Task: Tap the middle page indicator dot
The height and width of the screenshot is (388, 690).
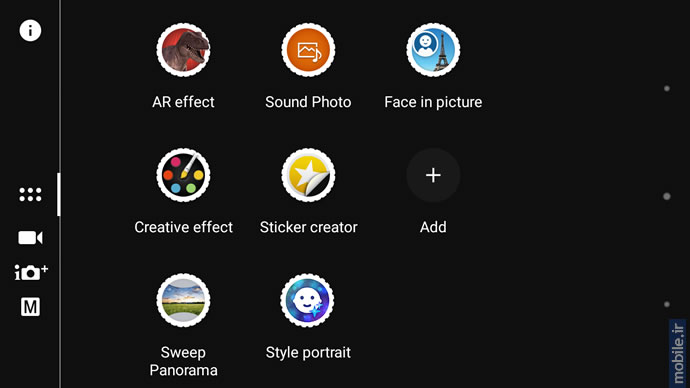Action: click(x=667, y=196)
